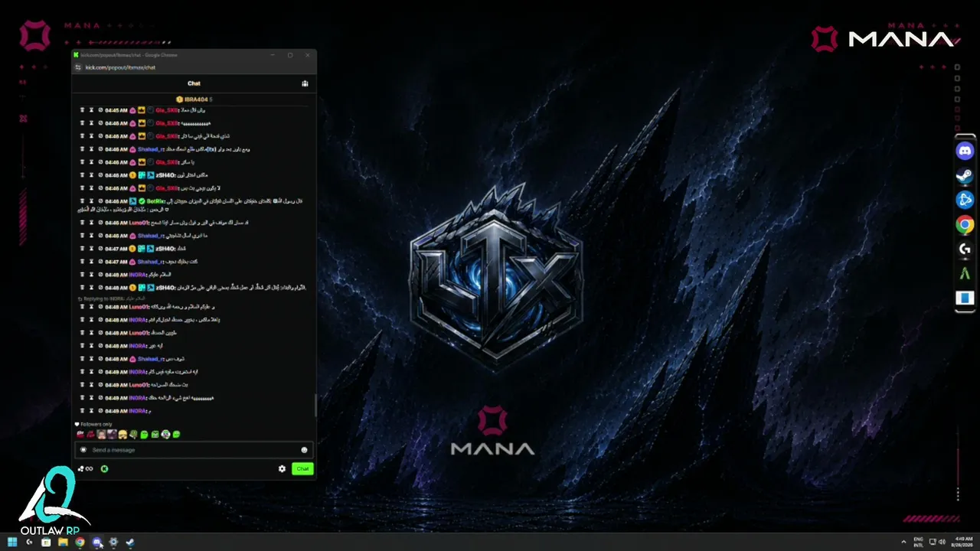Screen dimensions: 980x551
Task: Open chat settings gear icon
Action: pyautogui.click(x=282, y=469)
